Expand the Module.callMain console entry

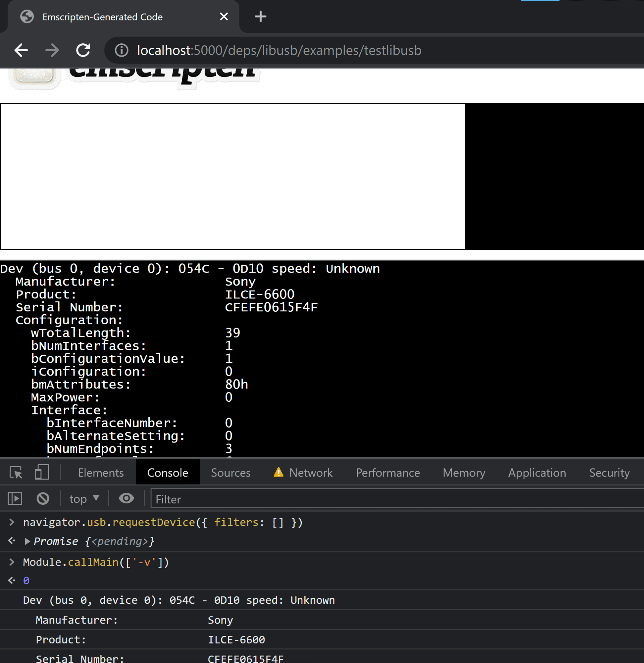12,561
